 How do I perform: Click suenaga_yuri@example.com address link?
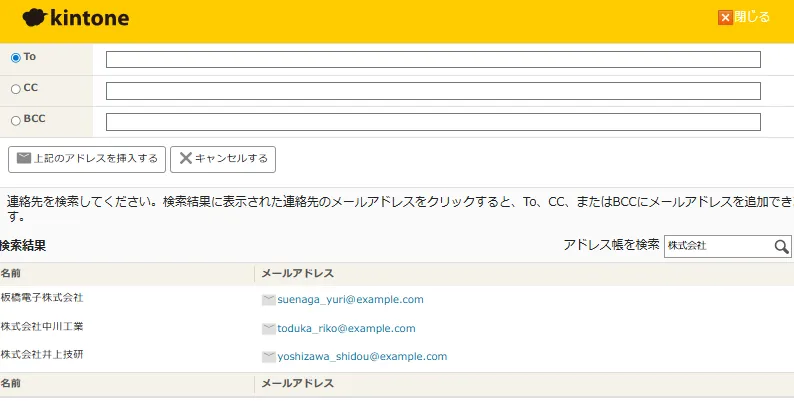pyautogui.click(x=350, y=300)
